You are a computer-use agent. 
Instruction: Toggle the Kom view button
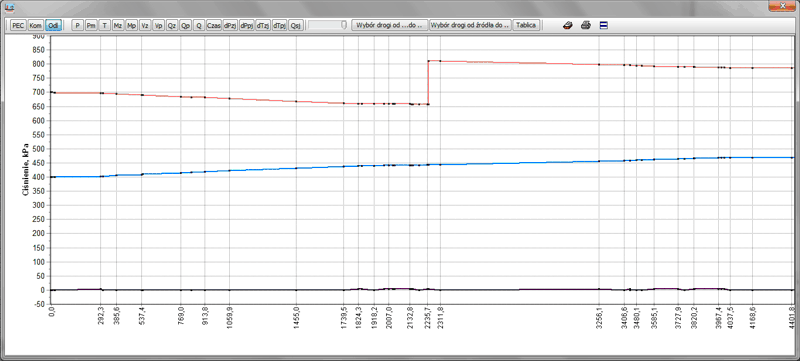coord(35,25)
